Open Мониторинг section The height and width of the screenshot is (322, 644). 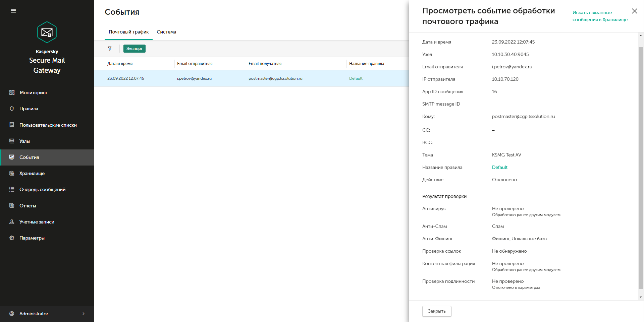click(34, 92)
